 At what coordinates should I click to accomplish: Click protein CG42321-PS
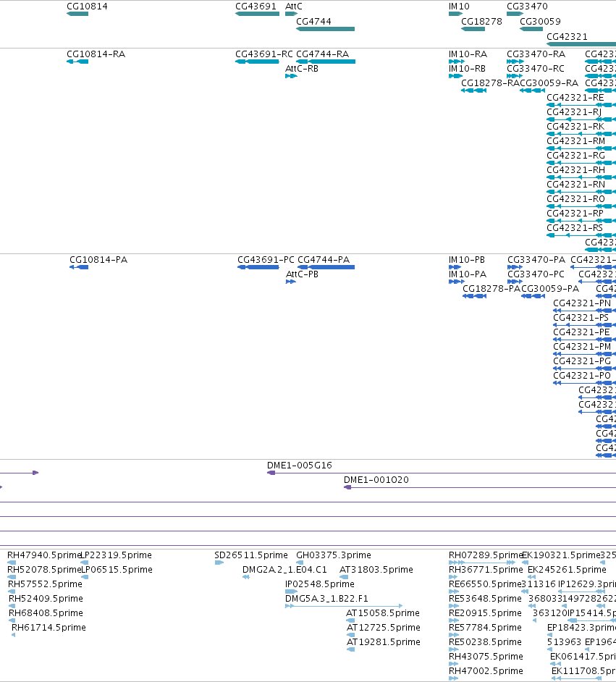(581, 318)
